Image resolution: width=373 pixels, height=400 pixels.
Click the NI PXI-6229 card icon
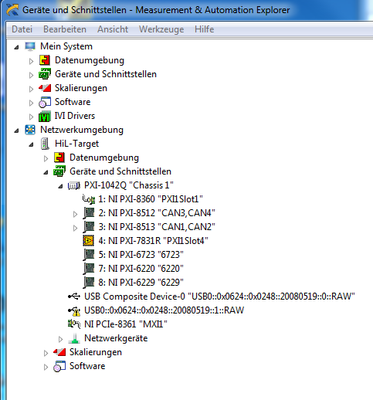click(x=89, y=283)
